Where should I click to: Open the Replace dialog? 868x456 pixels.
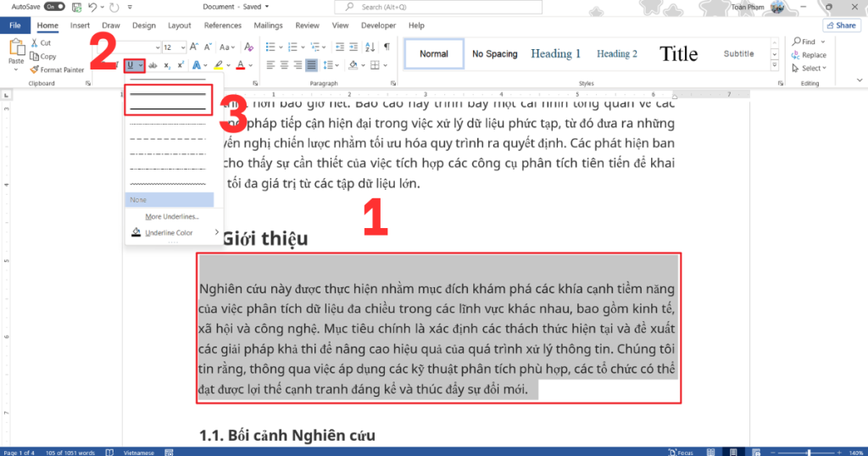809,55
